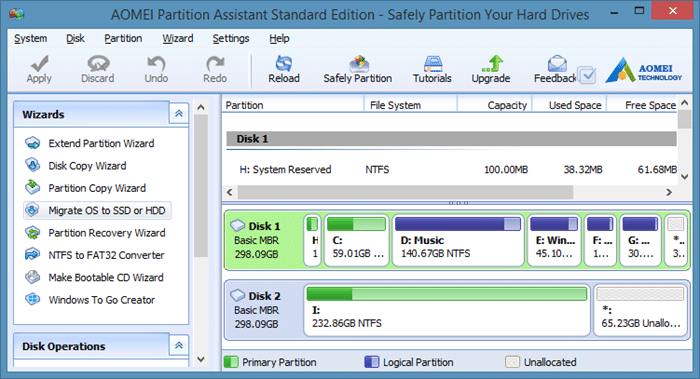This screenshot has height=379, width=700.
Task: Toggle the checkbox next to Feedback
Action: [x=587, y=75]
